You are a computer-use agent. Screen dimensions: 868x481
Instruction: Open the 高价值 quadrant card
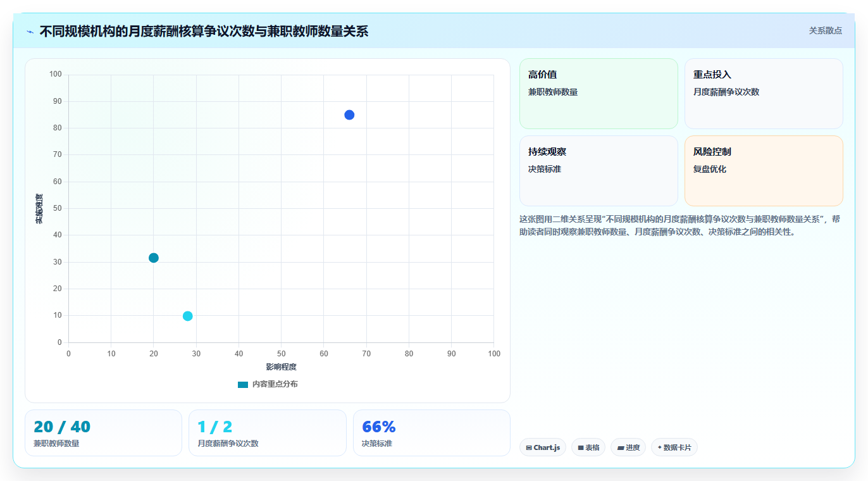point(598,94)
